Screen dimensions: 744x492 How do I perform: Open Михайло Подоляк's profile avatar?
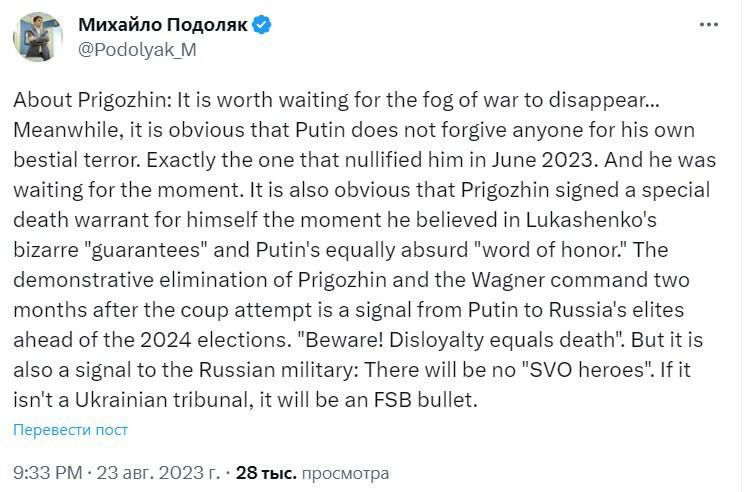(x=37, y=37)
